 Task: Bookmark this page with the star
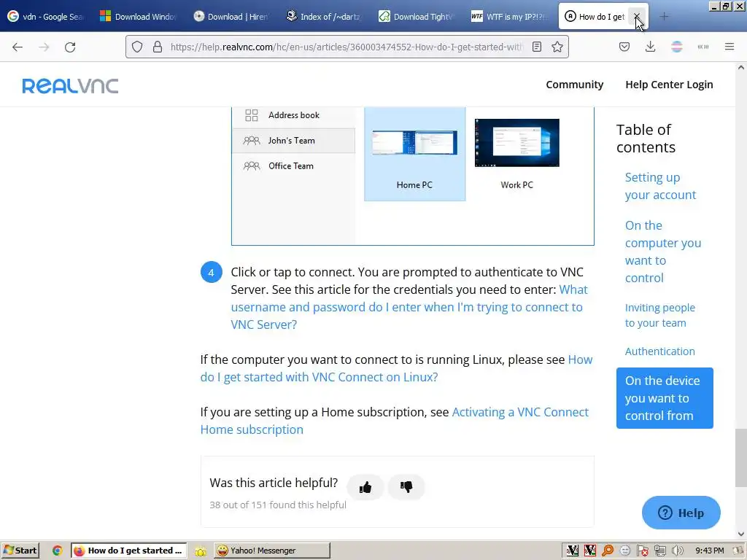tap(557, 47)
